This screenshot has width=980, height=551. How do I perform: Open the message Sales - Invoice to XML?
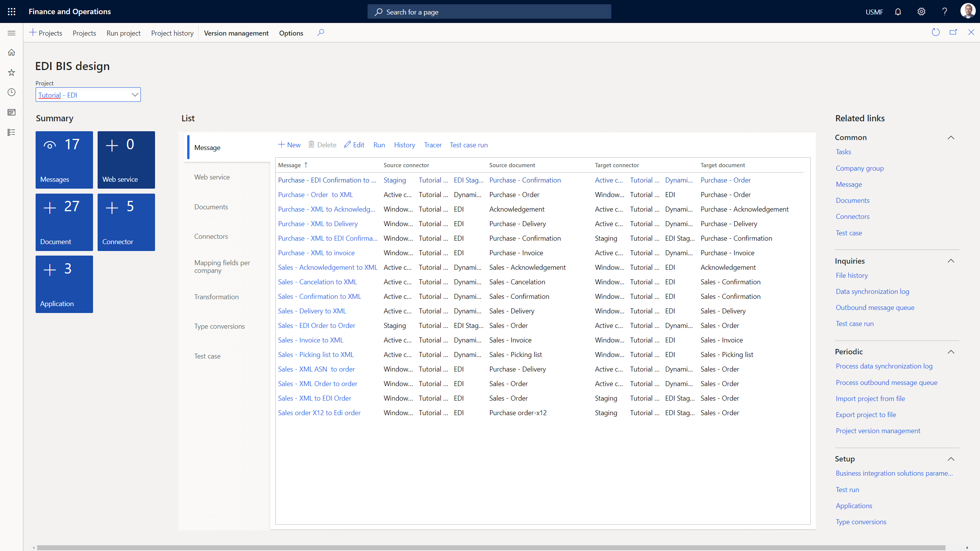pos(310,340)
